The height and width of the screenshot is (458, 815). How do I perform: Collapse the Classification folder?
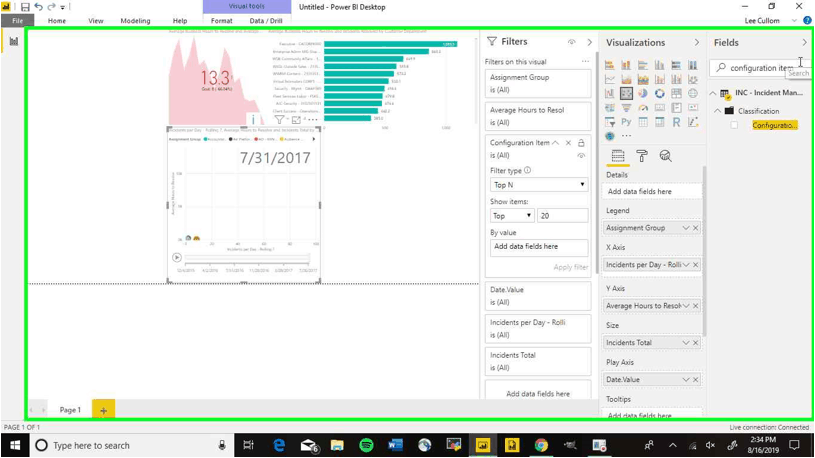pos(718,111)
